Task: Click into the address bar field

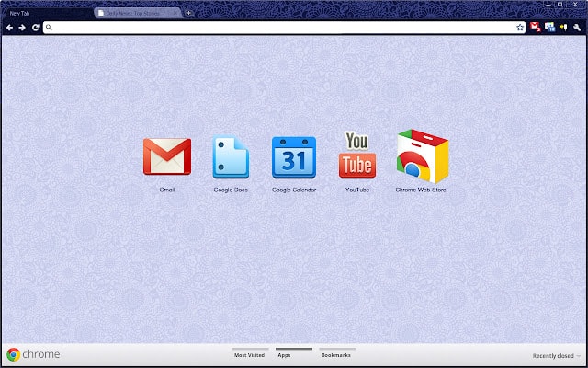Action: [284, 28]
